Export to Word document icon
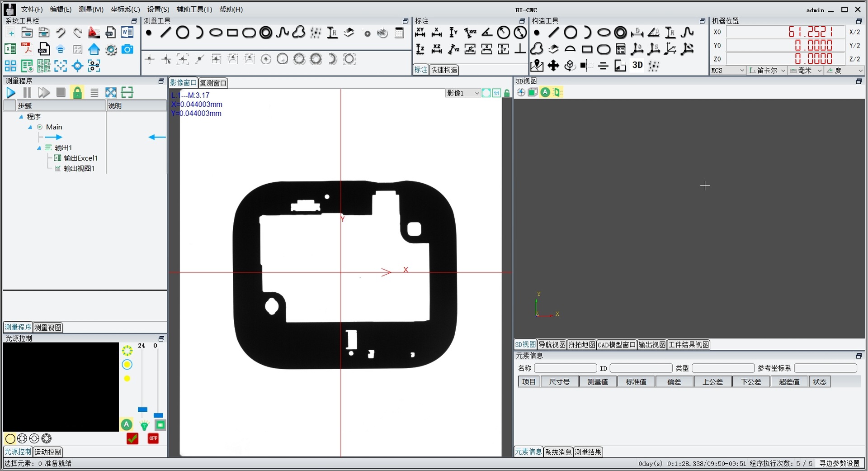868x471 pixels. coord(127,33)
